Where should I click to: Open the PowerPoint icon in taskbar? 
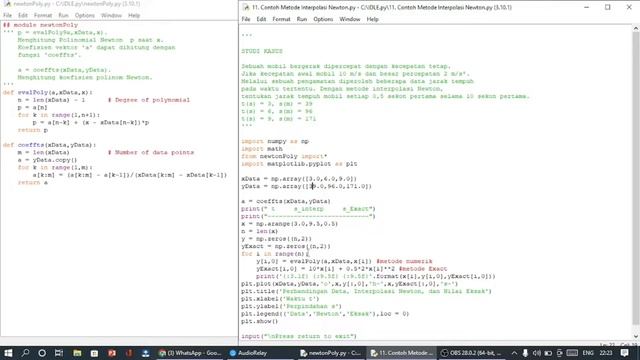coord(111,353)
